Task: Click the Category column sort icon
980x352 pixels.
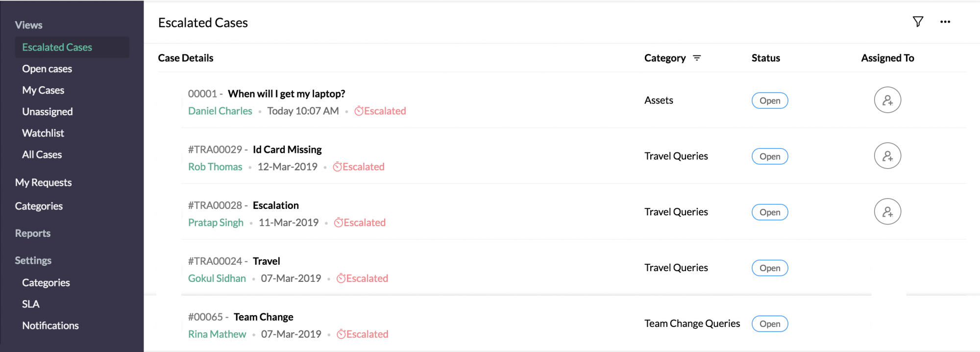Action: [x=697, y=58]
